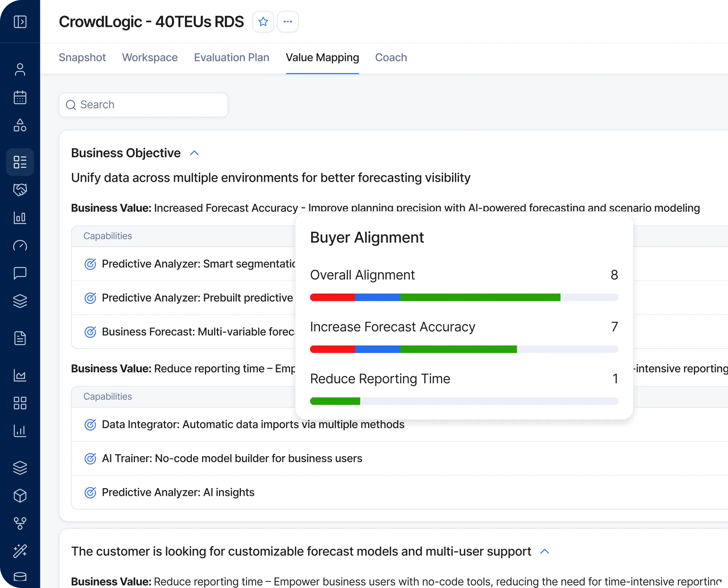Collapse the navigation sidebar

(x=21, y=21)
